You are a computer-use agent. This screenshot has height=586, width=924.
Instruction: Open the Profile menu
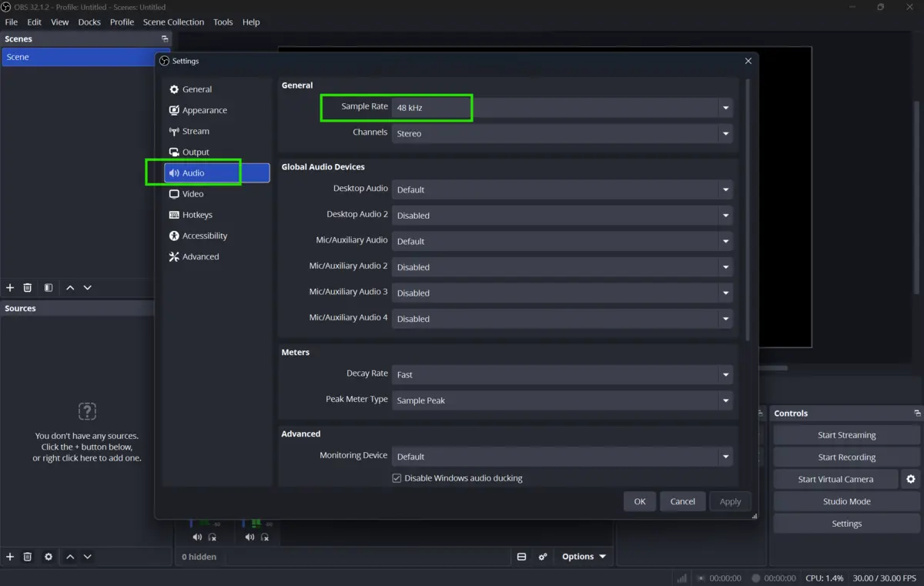pos(122,22)
